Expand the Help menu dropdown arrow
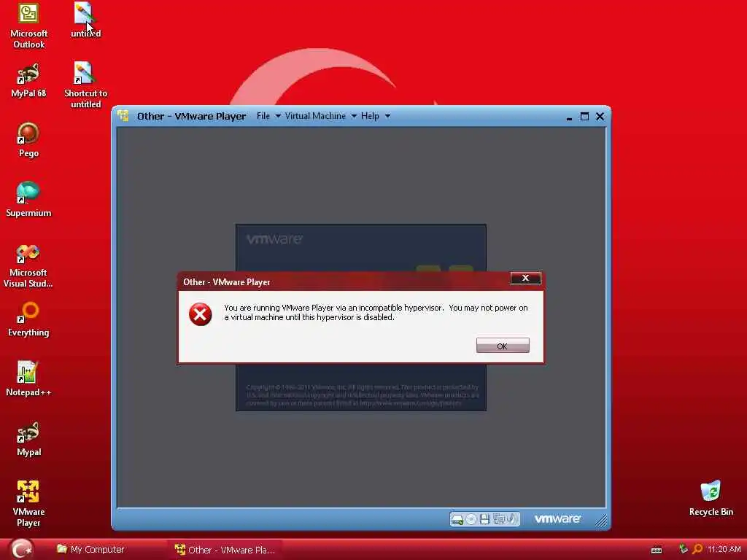Screen dimensions: 747x560 click(387, 116)
